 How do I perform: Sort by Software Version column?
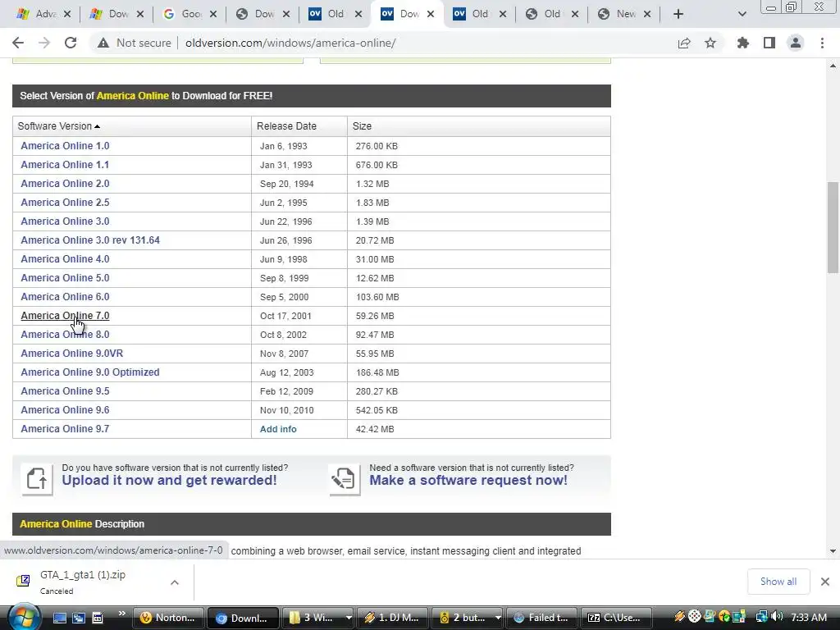tap(59, 126)
